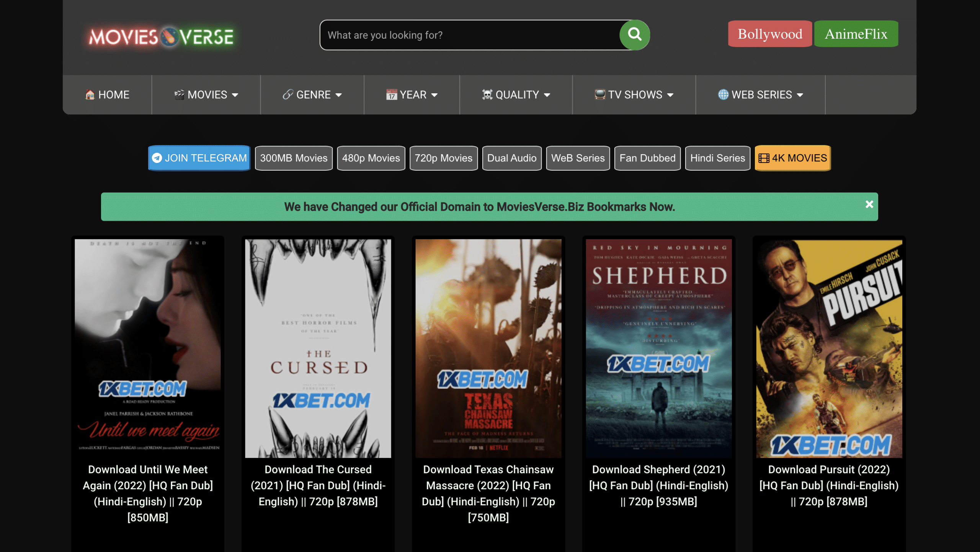The height and width of the screenshot is (552, 980).
Task: Expand the GENRE dropdown menu
Action: [339, 94]
